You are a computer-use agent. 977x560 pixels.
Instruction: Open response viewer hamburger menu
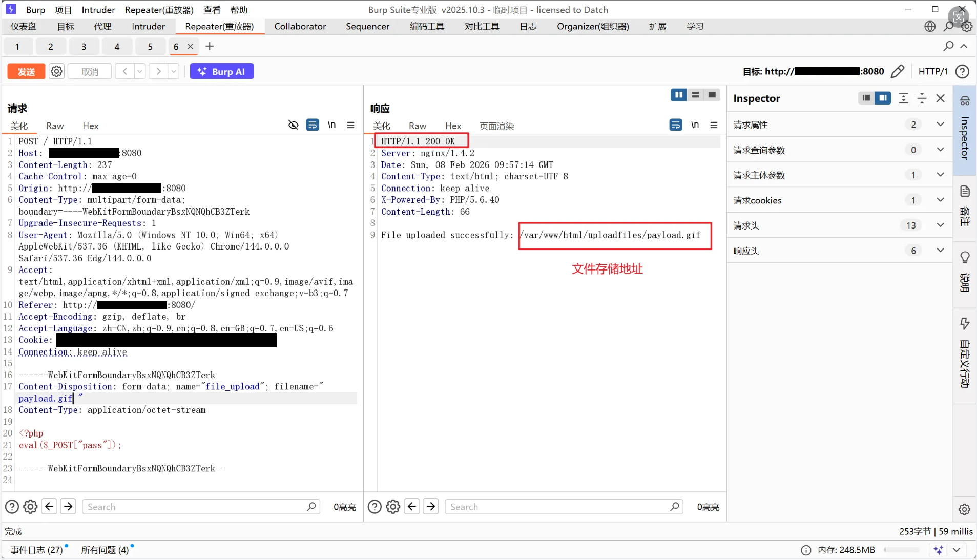714,125
